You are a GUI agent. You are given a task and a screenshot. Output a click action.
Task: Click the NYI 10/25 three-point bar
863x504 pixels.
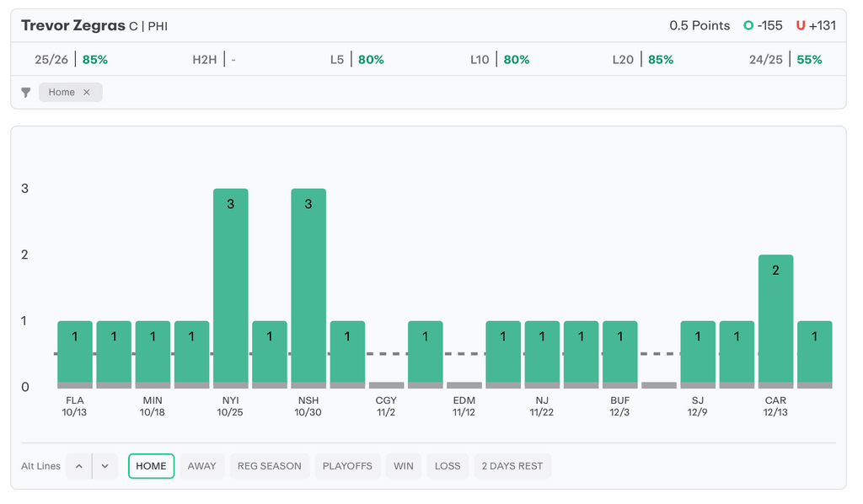click(230, 287)
